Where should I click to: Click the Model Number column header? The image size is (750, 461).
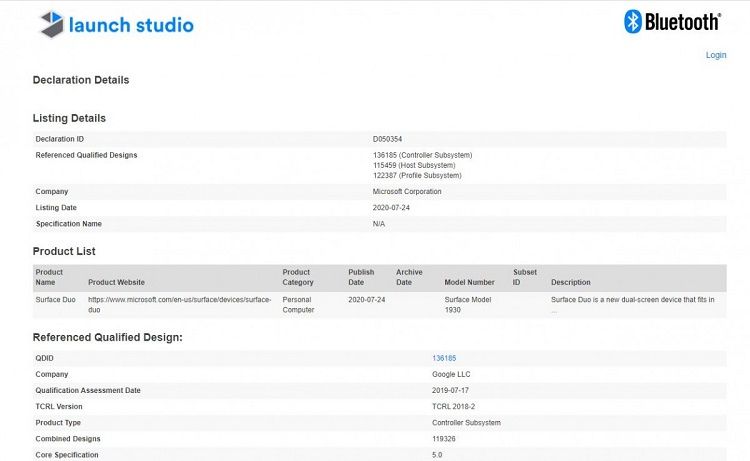tap(469, 282)
